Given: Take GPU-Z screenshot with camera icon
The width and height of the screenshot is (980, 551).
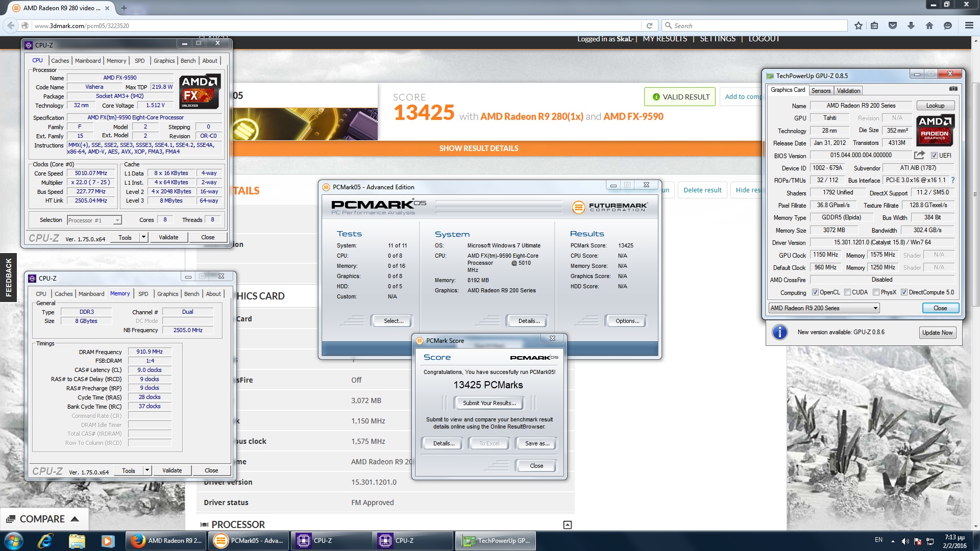Looking at the screenshot, I should 953,89.
